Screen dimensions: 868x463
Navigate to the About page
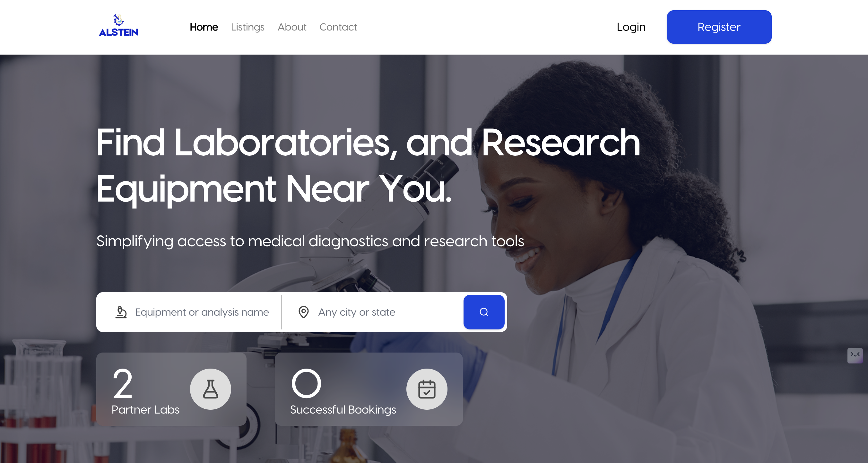tap(292, 27)
